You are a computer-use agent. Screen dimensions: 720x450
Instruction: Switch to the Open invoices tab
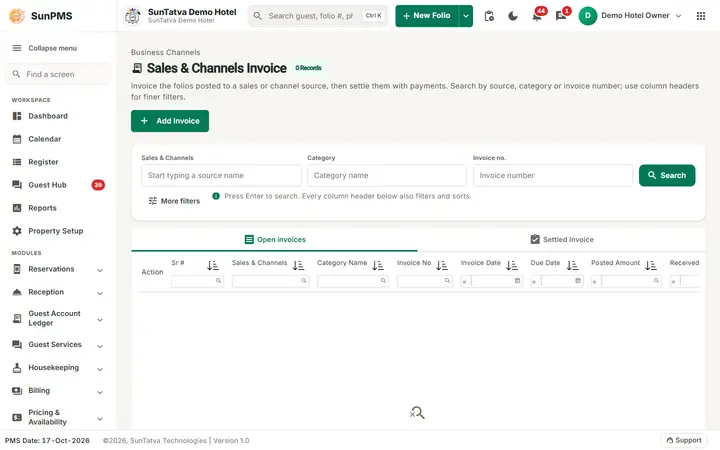tap(275, 239)
